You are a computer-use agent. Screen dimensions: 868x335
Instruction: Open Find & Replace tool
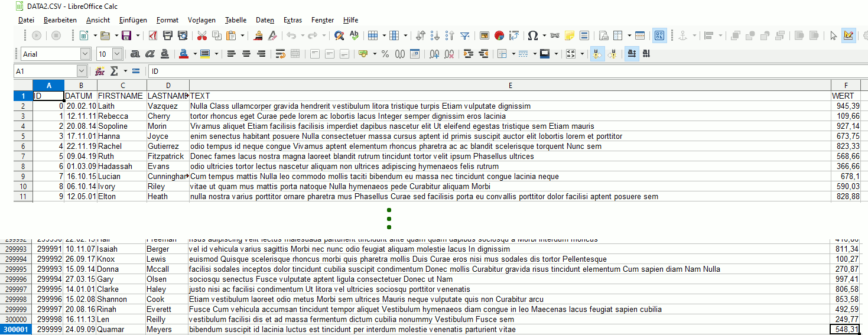click(339, 35)
